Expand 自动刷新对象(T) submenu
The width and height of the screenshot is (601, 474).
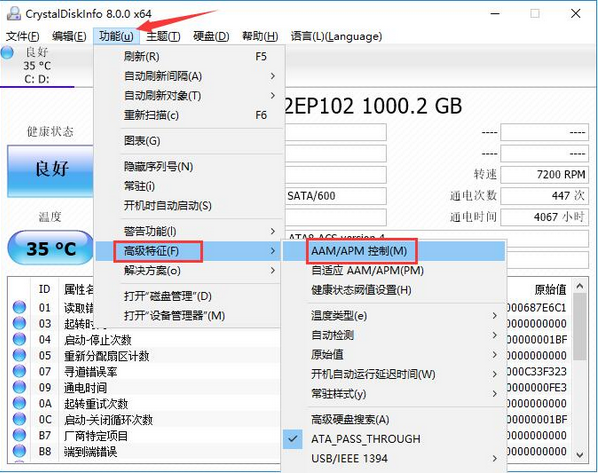[x=190, y=95]
